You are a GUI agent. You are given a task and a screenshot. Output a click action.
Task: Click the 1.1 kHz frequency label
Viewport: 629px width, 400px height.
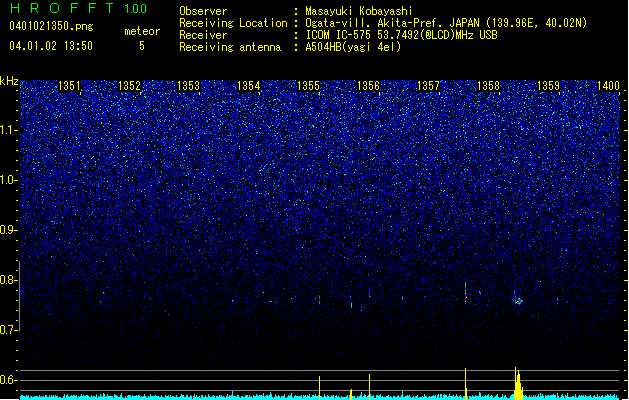coord(9,130)
